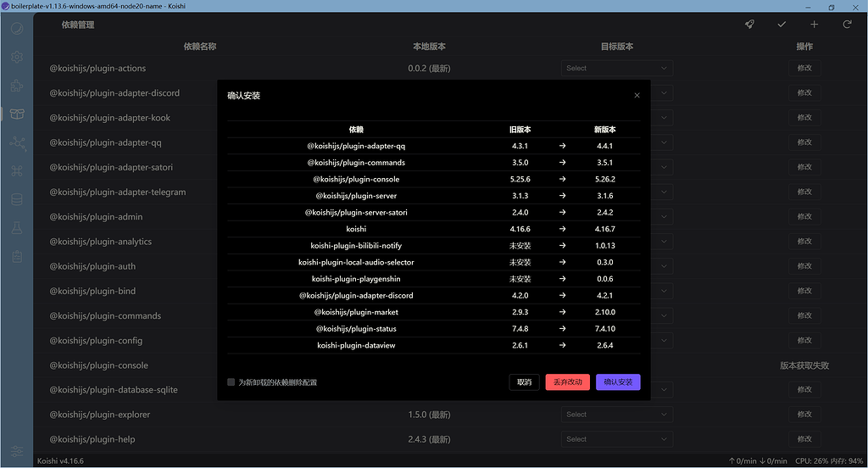Screen dimensions: 868x468
Task: Open the gear settings page in sidebar
Action: pyautogui.click(x=17, y=57)
